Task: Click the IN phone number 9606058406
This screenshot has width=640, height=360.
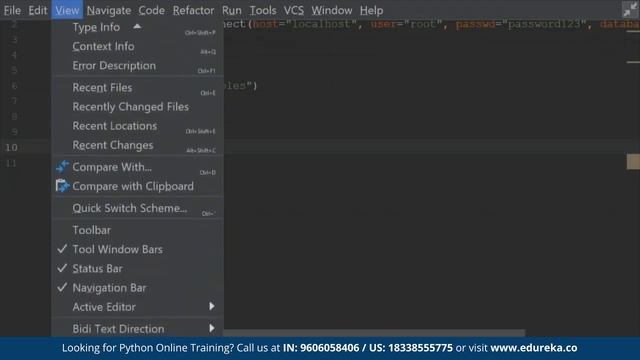Action: pyautogui.click(x=330, y=348)
